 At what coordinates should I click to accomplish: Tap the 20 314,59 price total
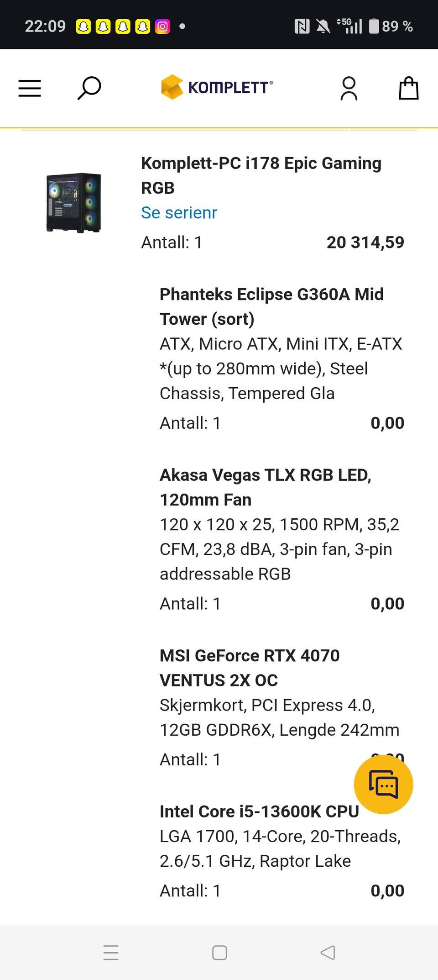[365, 242]
